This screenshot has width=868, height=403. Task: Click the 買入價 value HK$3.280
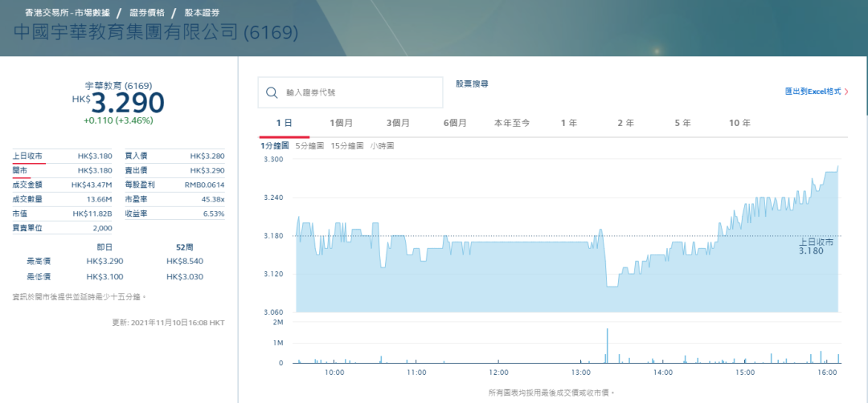tap(207, 156)
